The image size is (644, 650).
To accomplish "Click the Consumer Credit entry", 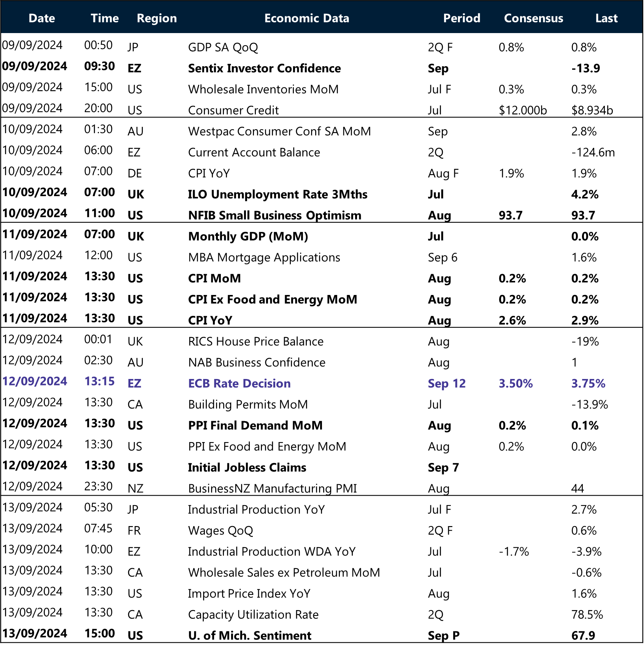I will click(233, 110).
